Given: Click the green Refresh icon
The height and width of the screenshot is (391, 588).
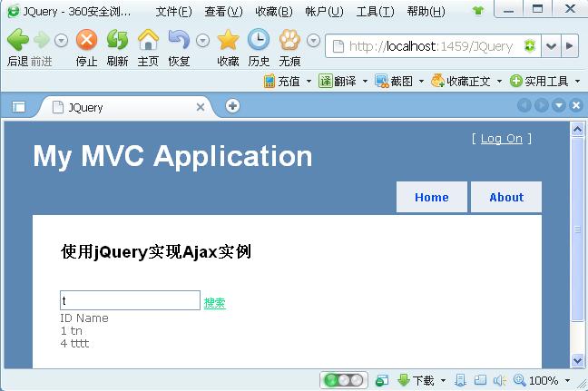Looking at the screenshot, I should 117,40.
